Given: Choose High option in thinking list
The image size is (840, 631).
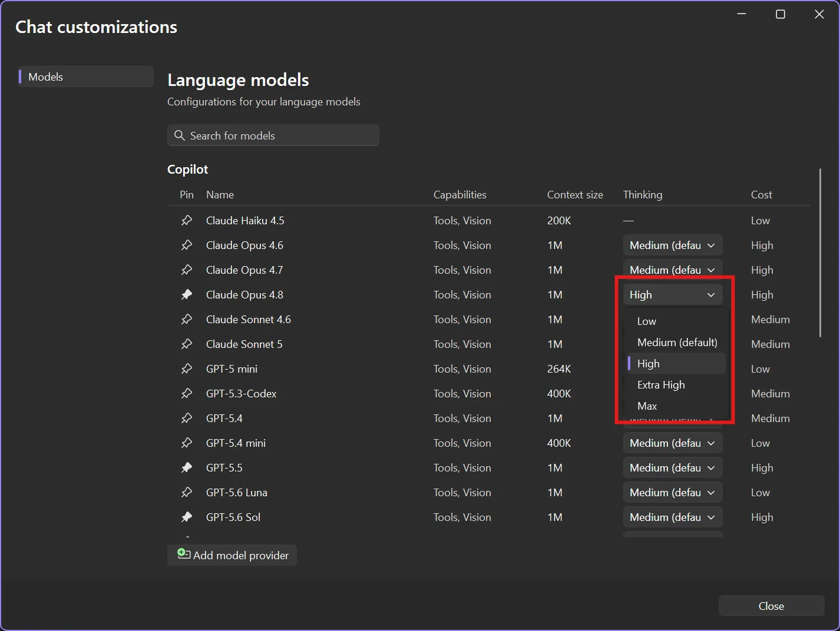Looking at the screenshot, I should 676,364.
